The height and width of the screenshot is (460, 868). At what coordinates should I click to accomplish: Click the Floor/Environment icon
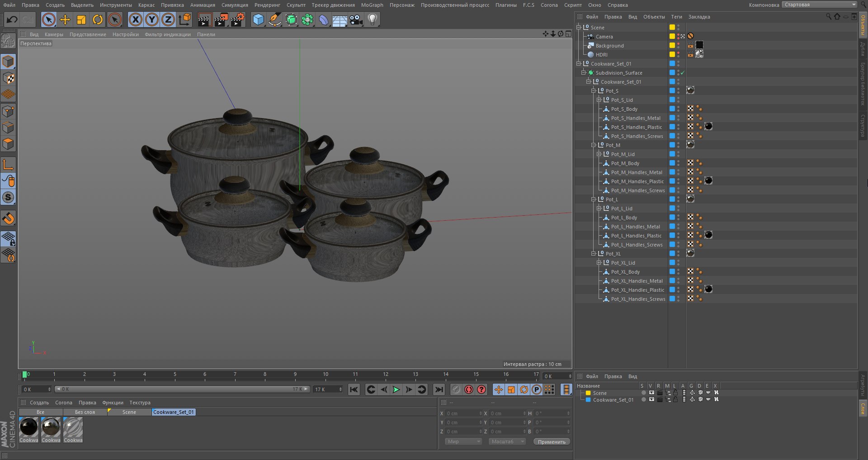pyautogui.click(x=340, y=19)
